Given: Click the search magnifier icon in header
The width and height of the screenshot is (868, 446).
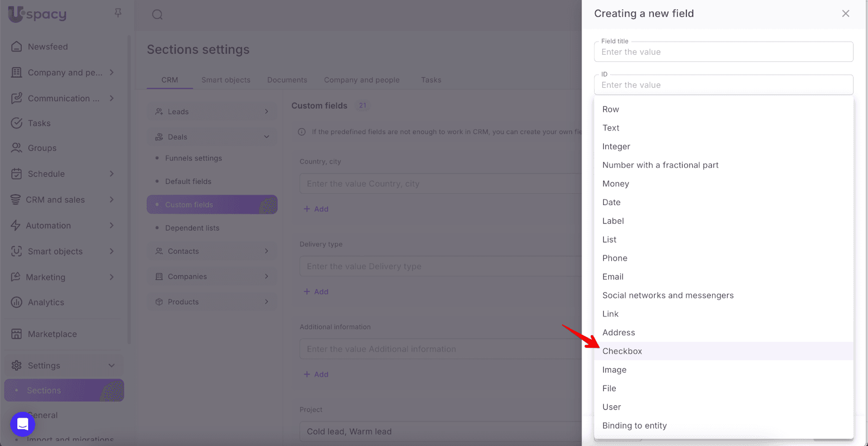Looking at the screenshot, I should [157, 15].
